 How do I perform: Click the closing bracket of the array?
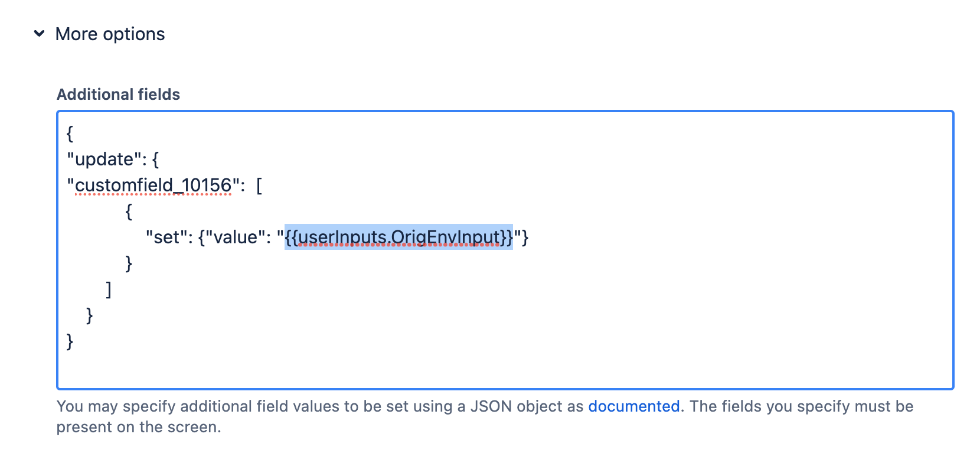[109, 289]
